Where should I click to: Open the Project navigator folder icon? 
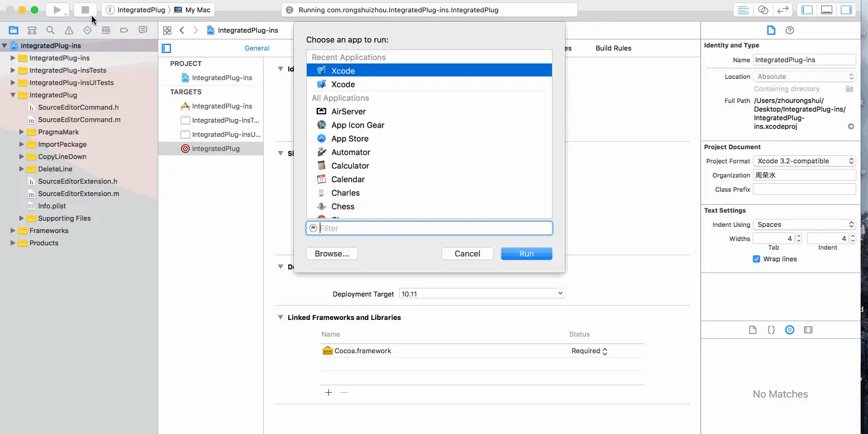(14, 30)
